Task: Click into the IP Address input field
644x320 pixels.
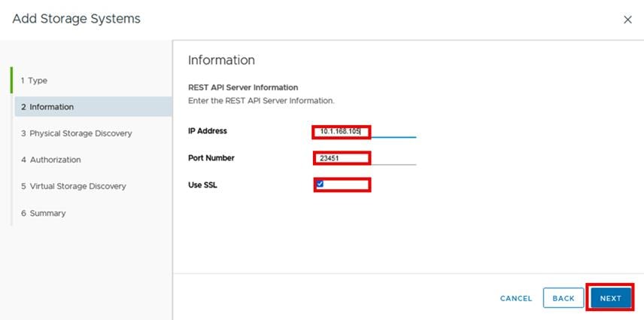Action: point(342,132)
